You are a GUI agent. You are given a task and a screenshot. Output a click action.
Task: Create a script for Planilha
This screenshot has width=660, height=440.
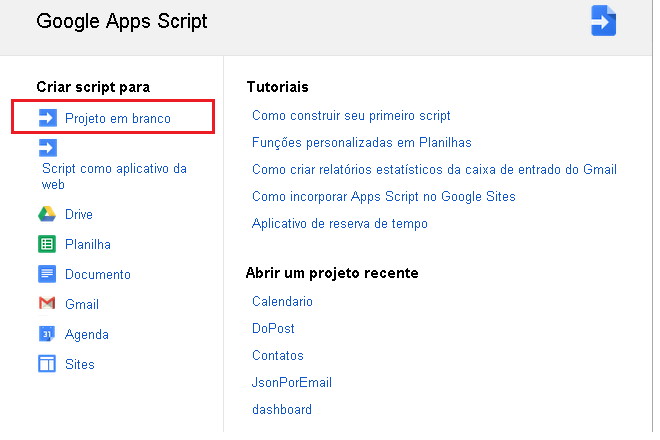tap(88, 244)
